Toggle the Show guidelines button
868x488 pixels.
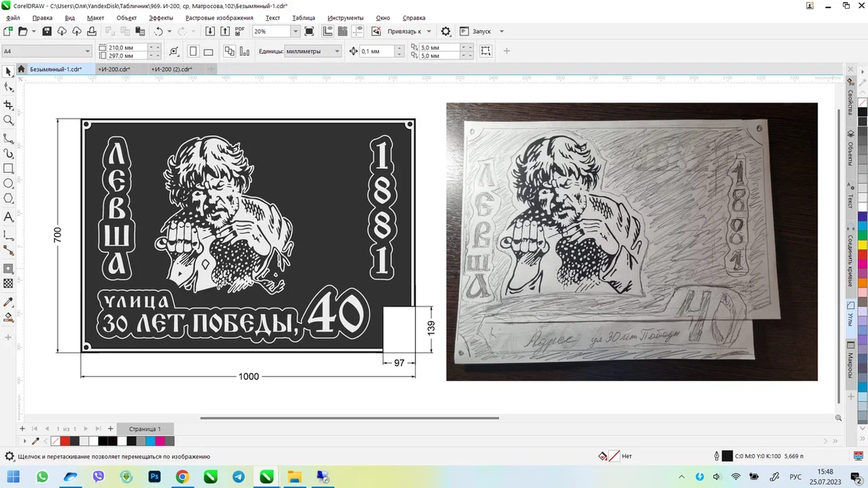(357, 32)
